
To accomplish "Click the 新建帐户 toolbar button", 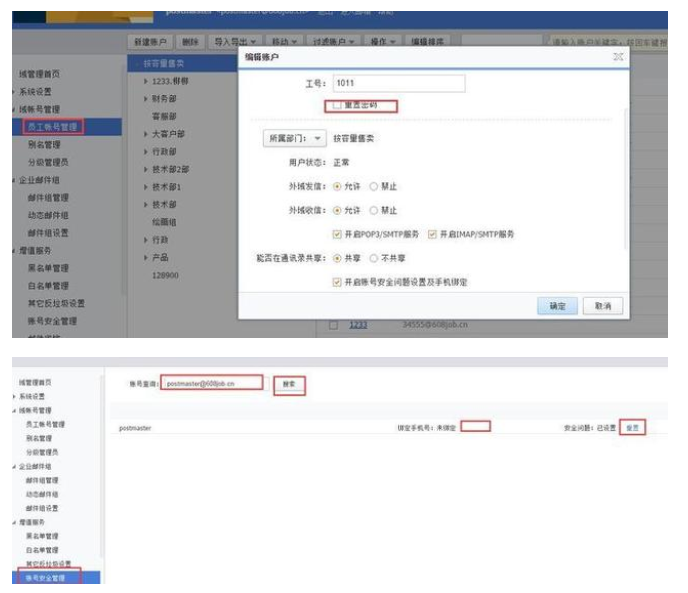I will click(152, 42).
